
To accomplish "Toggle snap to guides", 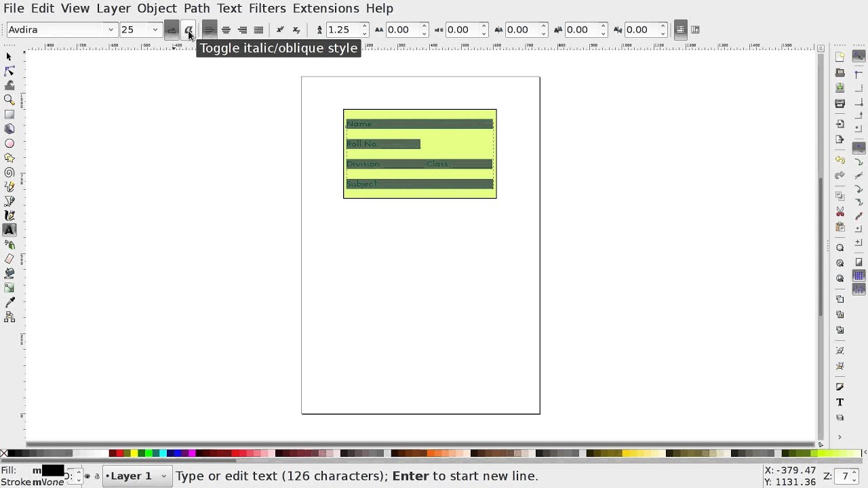I will [859, 289].
